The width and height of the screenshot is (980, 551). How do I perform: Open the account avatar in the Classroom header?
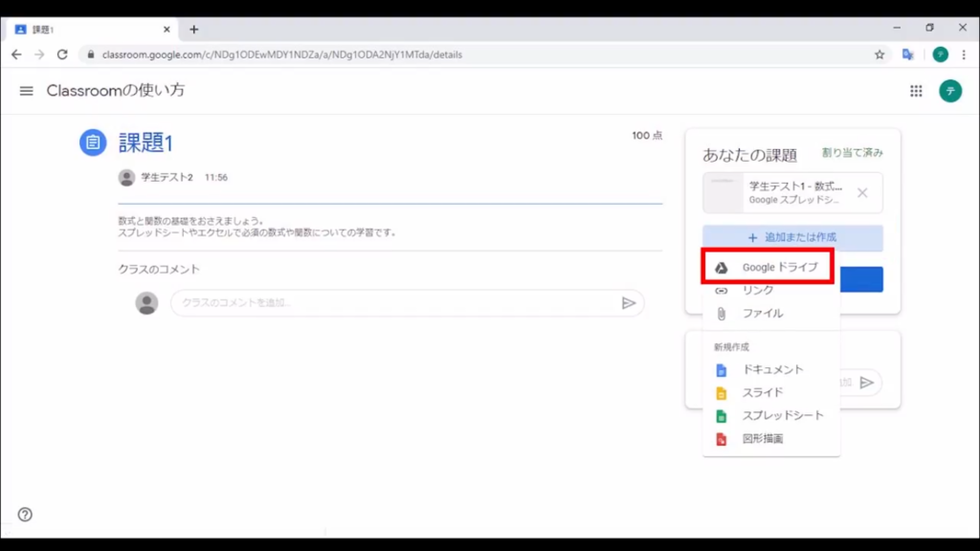(950, 91)
